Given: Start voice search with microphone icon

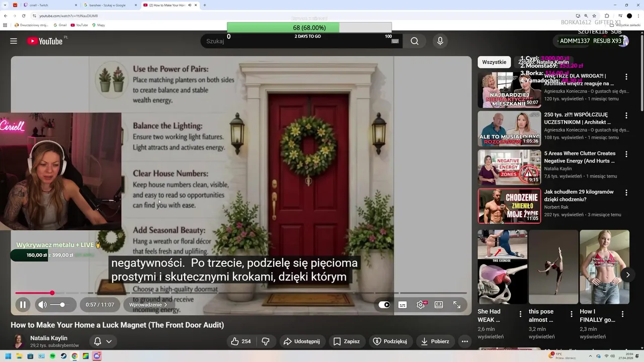Looking at the screenshot, I should click(440, 41).
